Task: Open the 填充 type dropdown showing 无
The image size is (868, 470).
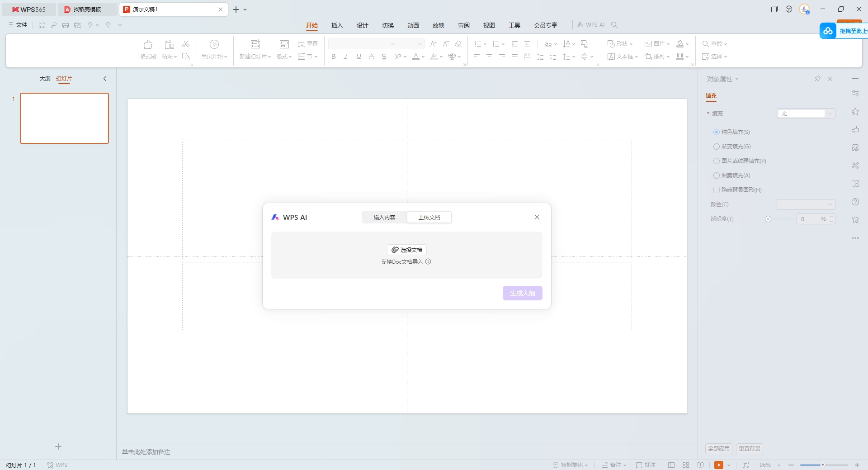Action: pos(806,114)
